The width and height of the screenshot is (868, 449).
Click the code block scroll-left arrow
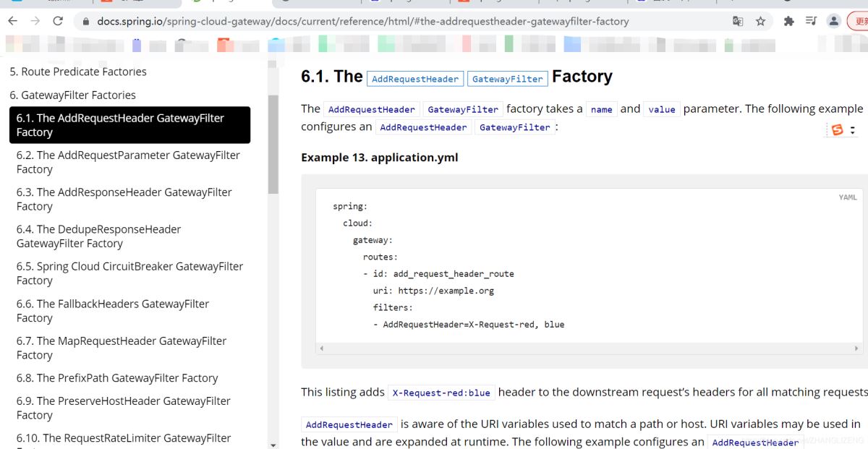tap(321, 348)
